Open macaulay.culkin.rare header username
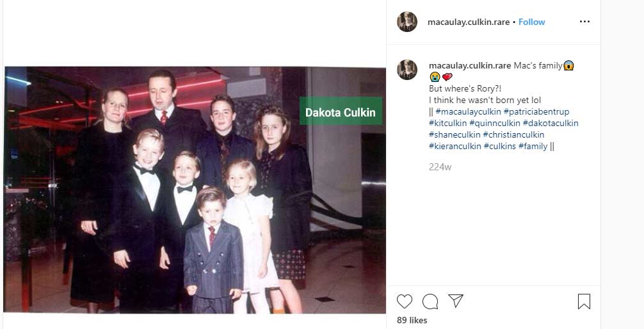The image size is (644, 329). coord(469,22)
